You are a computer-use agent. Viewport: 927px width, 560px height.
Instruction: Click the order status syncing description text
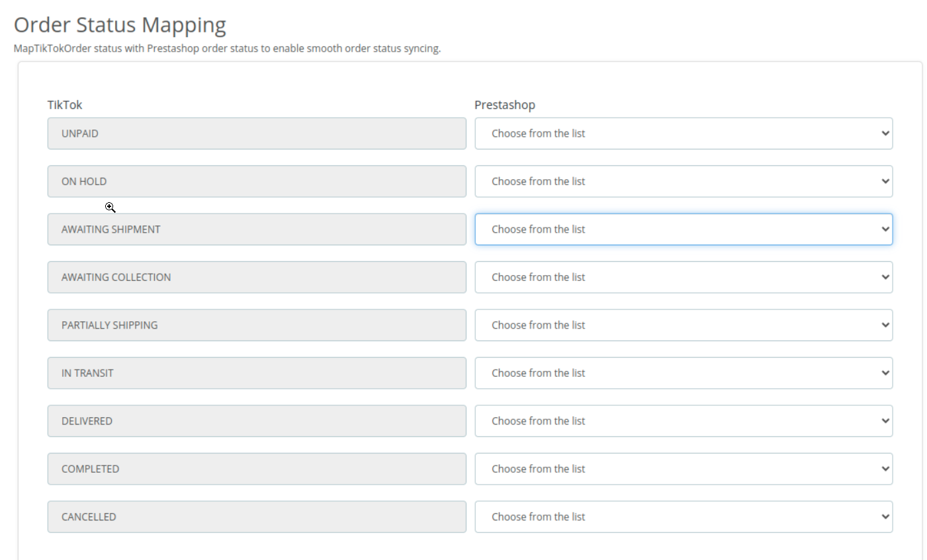pyautogui.click(x=227, y=48)
